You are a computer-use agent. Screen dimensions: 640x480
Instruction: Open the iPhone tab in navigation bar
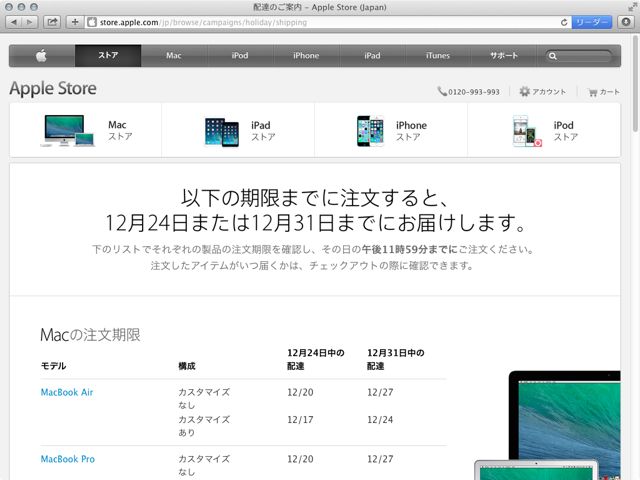point(306,56)
